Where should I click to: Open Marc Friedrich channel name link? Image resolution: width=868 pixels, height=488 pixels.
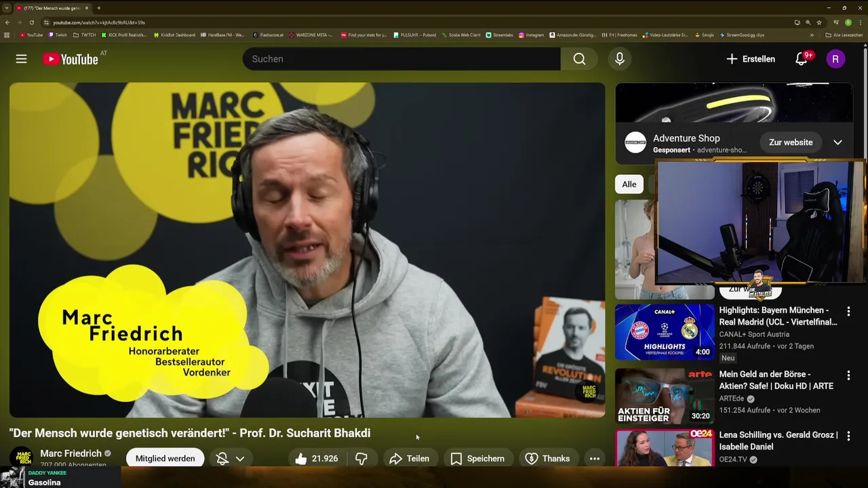pos(71,453)
